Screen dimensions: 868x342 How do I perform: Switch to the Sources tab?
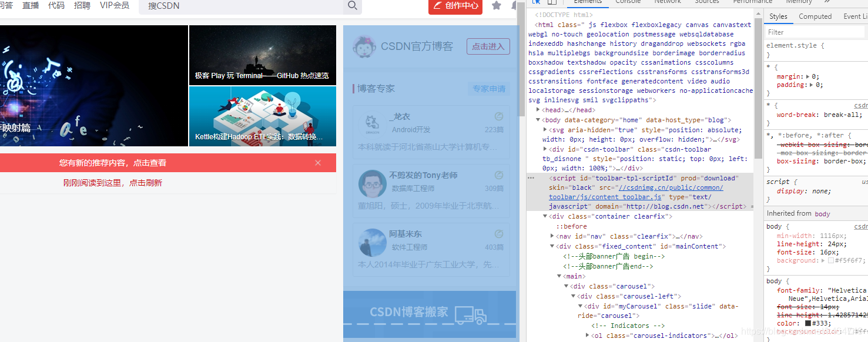coord(707,2)
